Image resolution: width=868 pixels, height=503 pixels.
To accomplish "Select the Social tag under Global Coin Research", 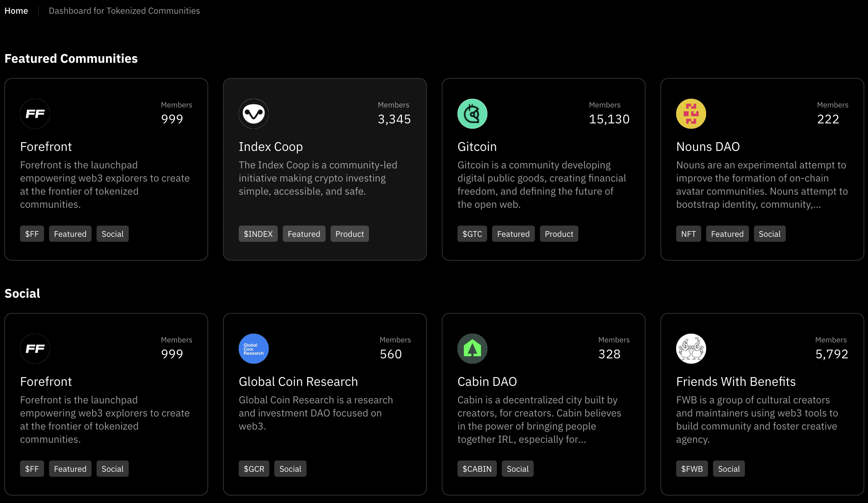I will pos(290,469).
